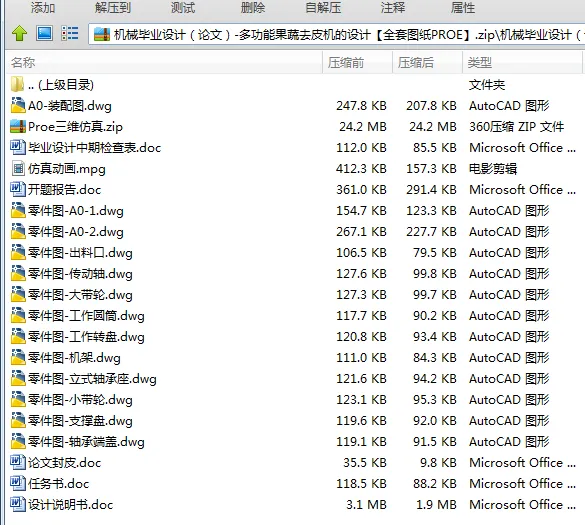
Task: Click the AutoCAD icon of A0-装配图.dwg
Action: 18,105
